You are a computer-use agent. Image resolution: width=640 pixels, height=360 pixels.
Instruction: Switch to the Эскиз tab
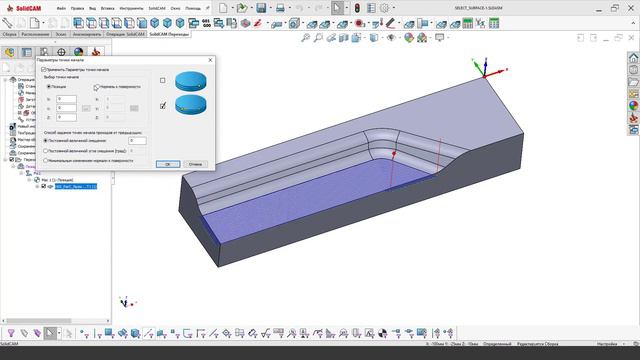point(61,34)
